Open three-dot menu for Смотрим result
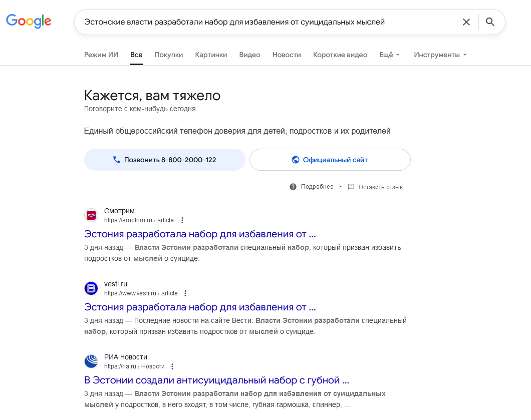This screenshot has height=420, width=531. click(182, 220)
